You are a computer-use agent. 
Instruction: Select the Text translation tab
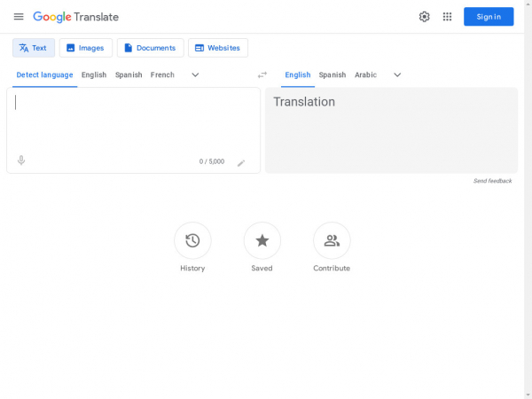[34, 48]
